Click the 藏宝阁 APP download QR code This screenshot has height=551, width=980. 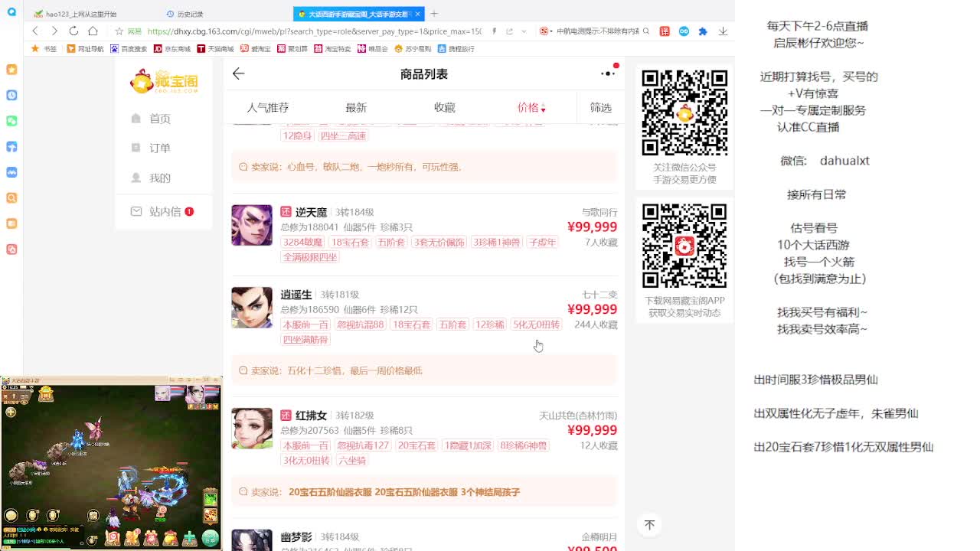(684, 246)
